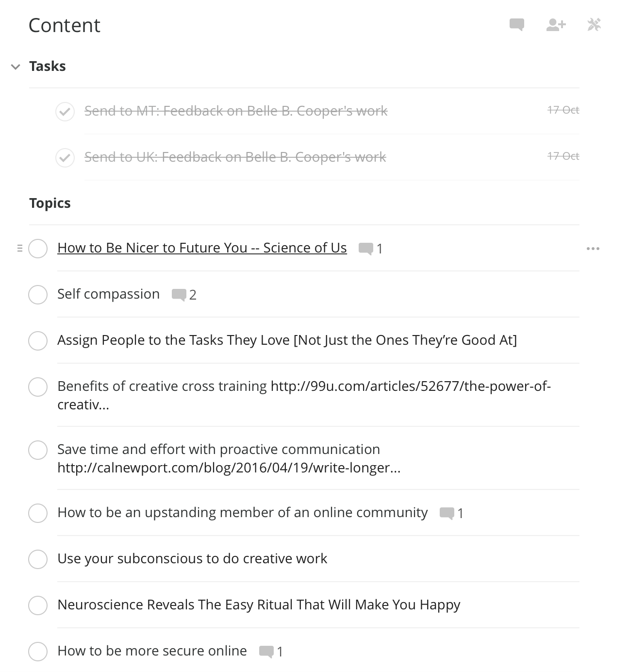629x672 pixels.
Task: Click the Tasks section header
Action: coord(48,66)
